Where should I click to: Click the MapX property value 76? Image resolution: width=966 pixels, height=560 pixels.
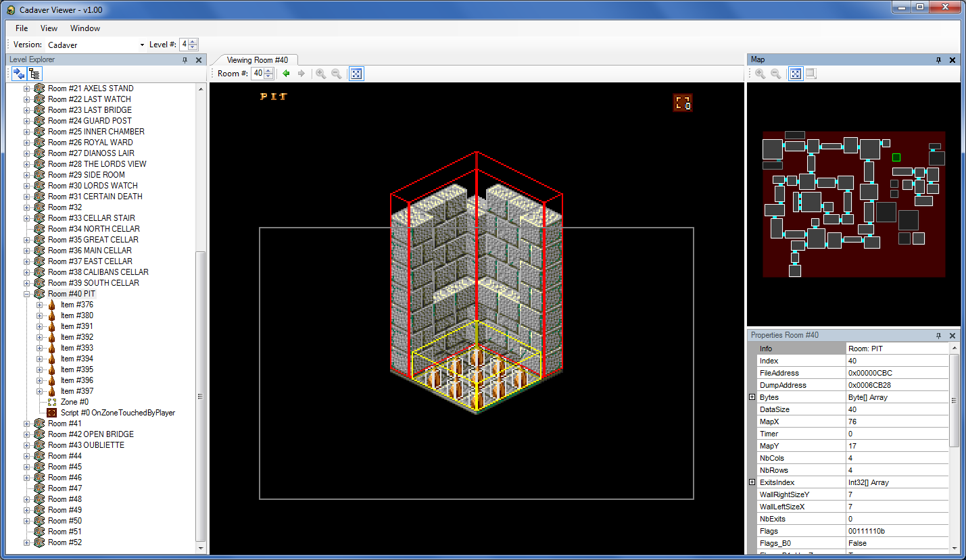[x=897, y=422]
